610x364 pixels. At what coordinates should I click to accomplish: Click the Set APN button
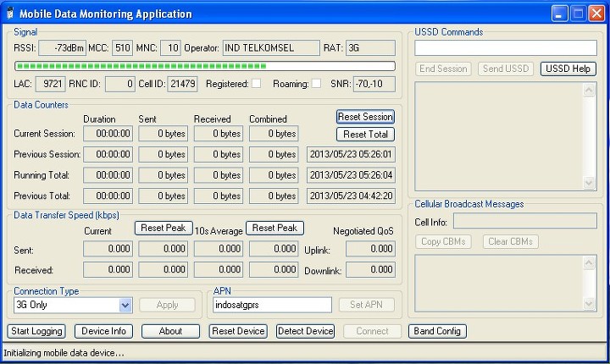click(367, 305)
